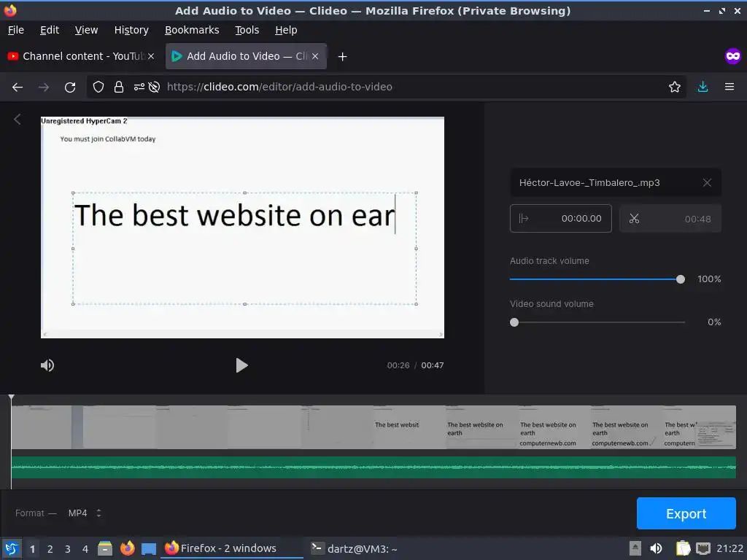The height and width of the screenshot is (560, 747).
Task: Click the timeline playhead marker
Action: coord(12,397)
